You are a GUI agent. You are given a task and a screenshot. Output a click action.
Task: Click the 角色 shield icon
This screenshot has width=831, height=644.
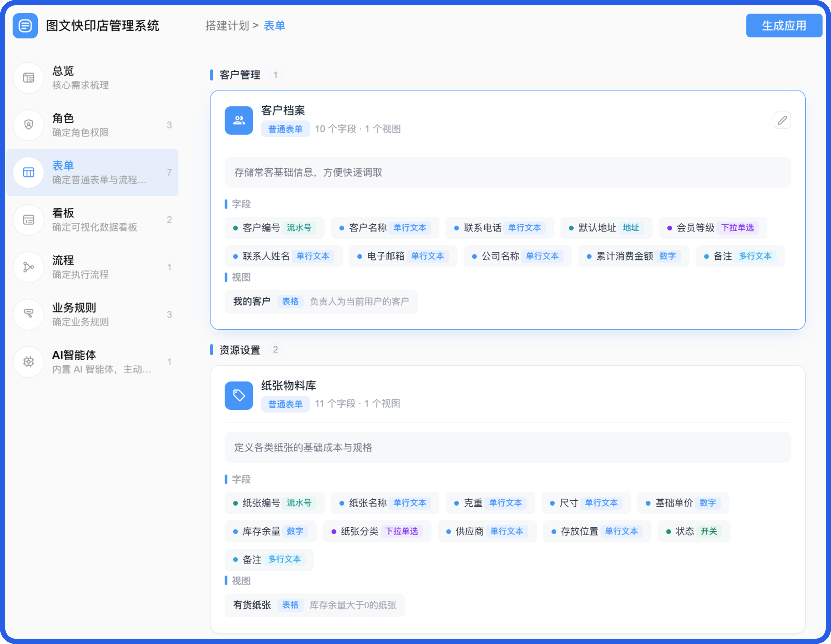[x=28, y=125]
